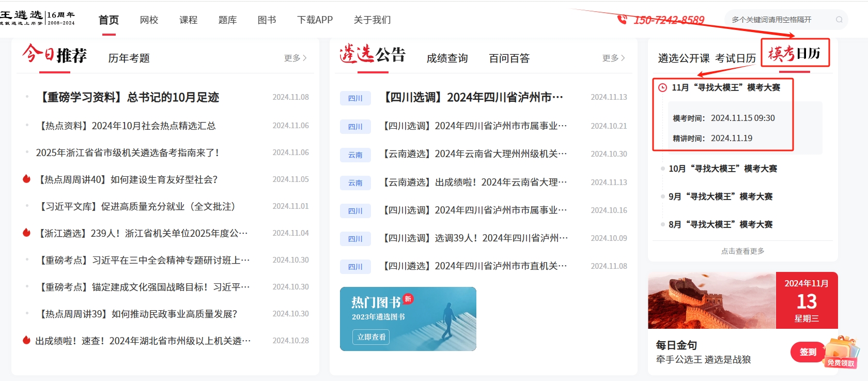Click the clock icon beside 11月模考大赛

click(662, 87)
